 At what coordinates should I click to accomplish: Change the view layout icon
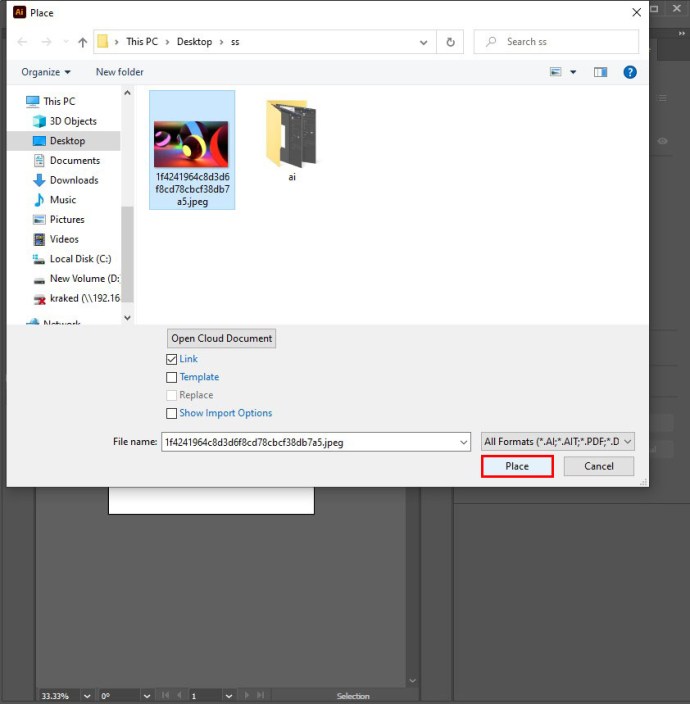[556, 72]
